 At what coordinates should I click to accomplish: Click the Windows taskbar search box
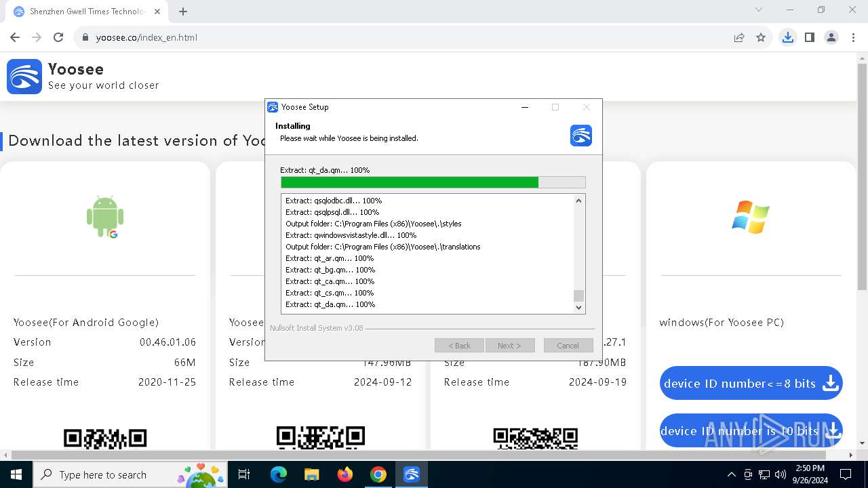[x=130, y=474]
